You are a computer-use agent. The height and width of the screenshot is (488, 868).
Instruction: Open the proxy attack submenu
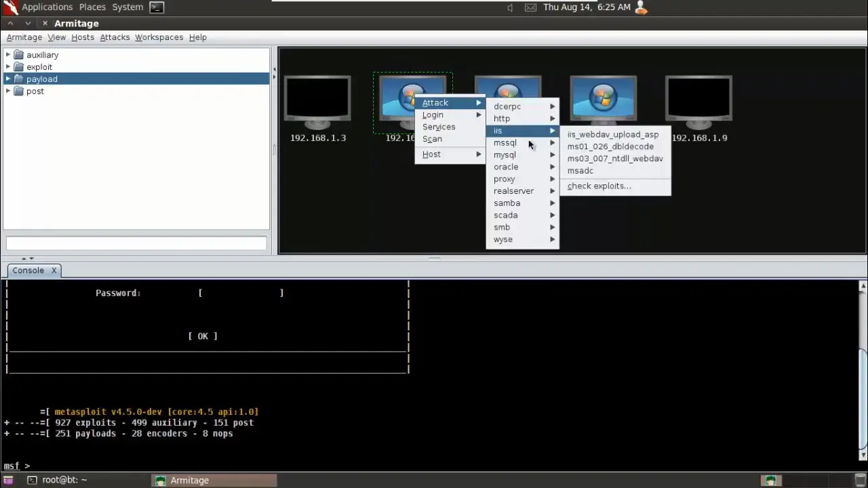(523, 180)
